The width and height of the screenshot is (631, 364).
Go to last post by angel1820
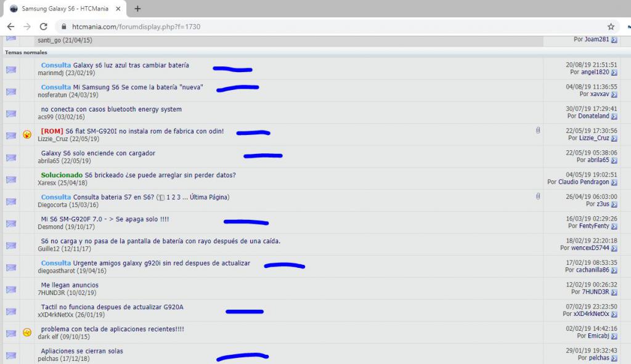point(614,72)
